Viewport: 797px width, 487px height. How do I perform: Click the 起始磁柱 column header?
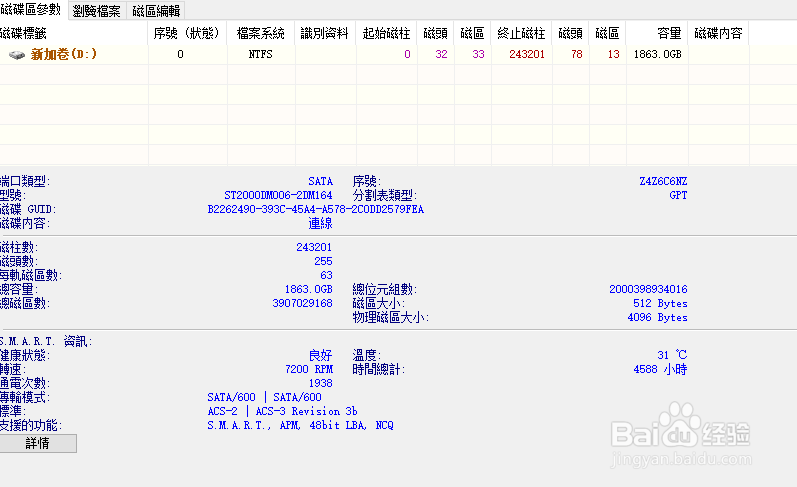(x=386, y=33)
